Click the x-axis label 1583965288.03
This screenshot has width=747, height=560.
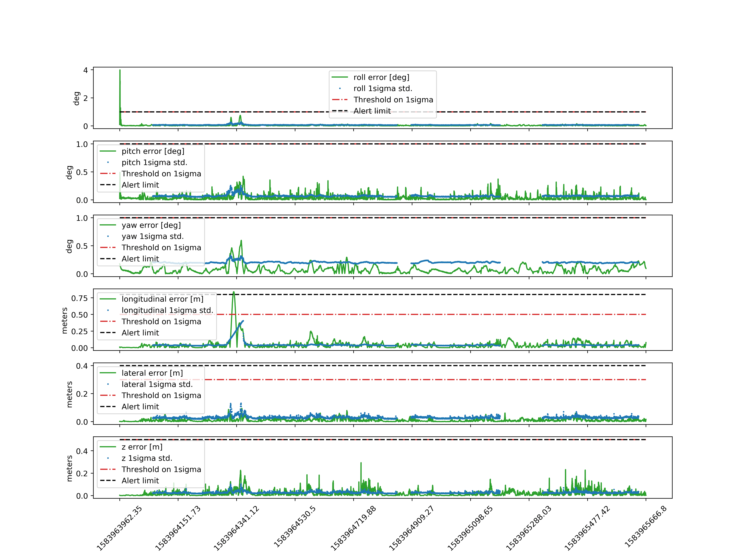[x=529, y=529]
